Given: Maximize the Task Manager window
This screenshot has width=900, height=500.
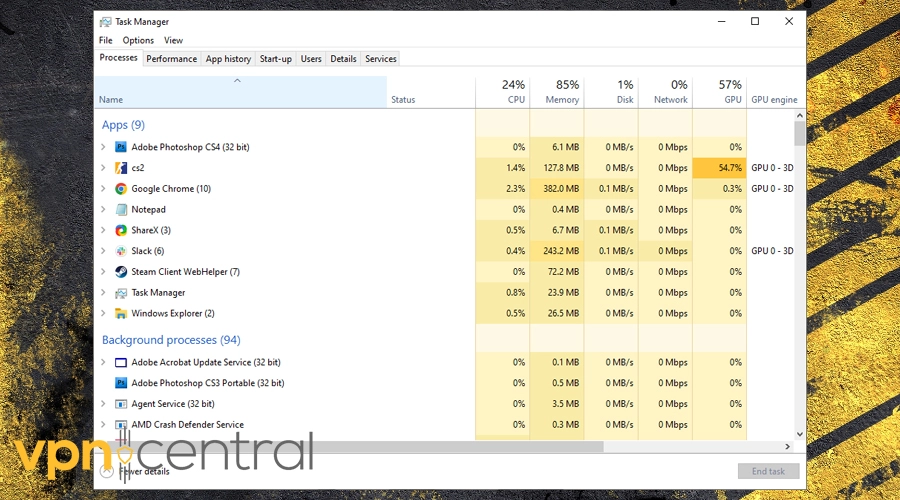Looking at the screenshot, I should click(755, 21).
